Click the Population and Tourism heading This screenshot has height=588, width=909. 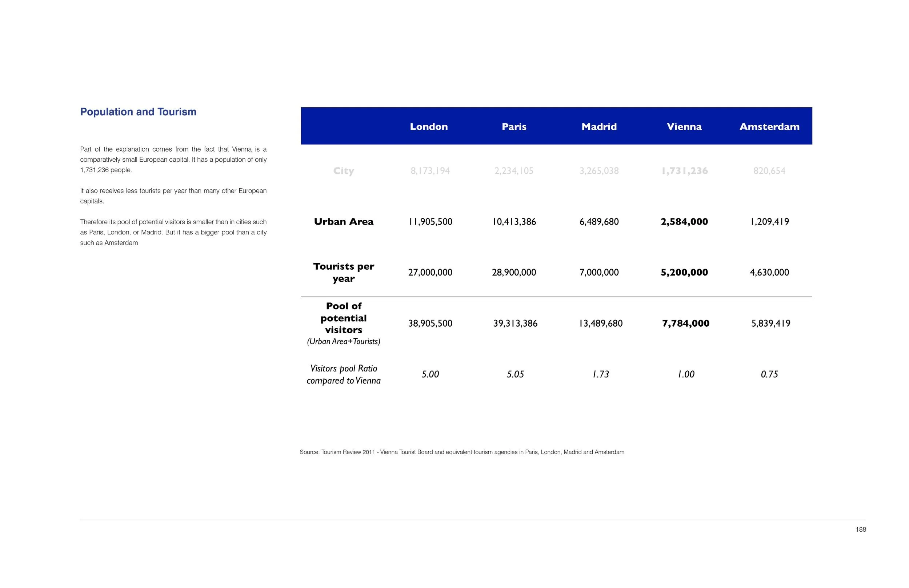pos(138,112)
